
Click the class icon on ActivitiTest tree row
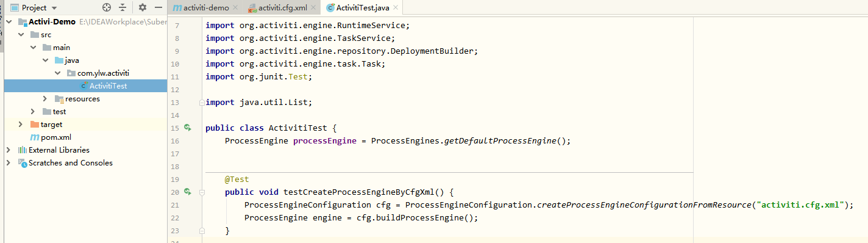pos(84,86)
